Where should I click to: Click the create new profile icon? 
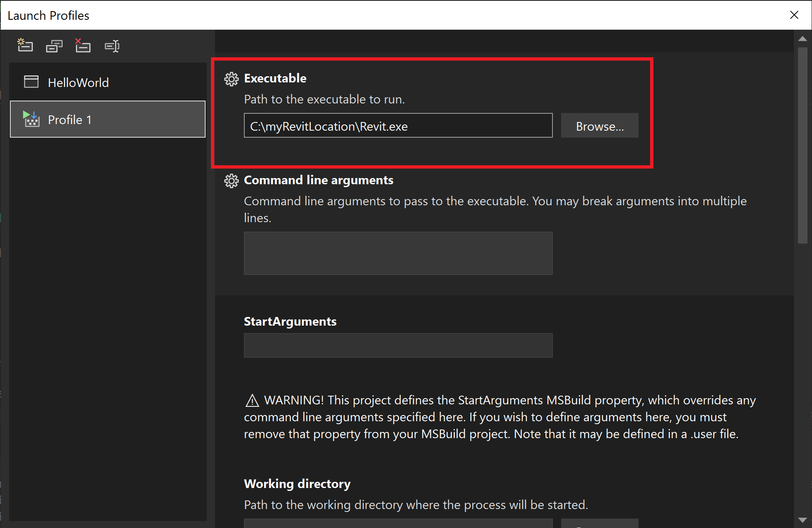[x=25, y=45]
